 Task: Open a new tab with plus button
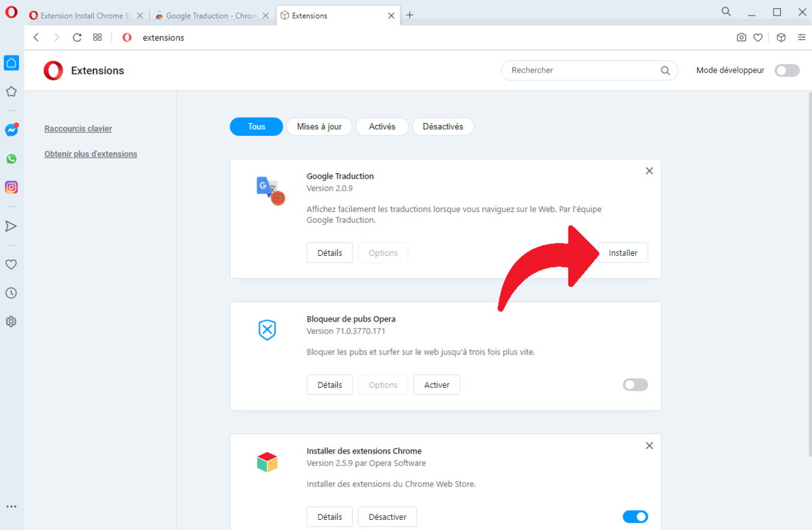coord(409,15)
